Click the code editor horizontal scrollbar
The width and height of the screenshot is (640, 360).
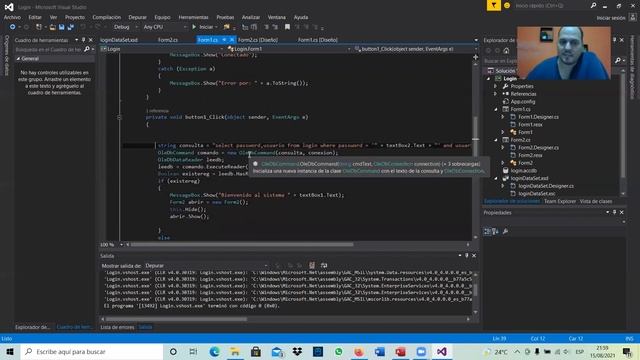pyautogui.click(x=242, y=244)
